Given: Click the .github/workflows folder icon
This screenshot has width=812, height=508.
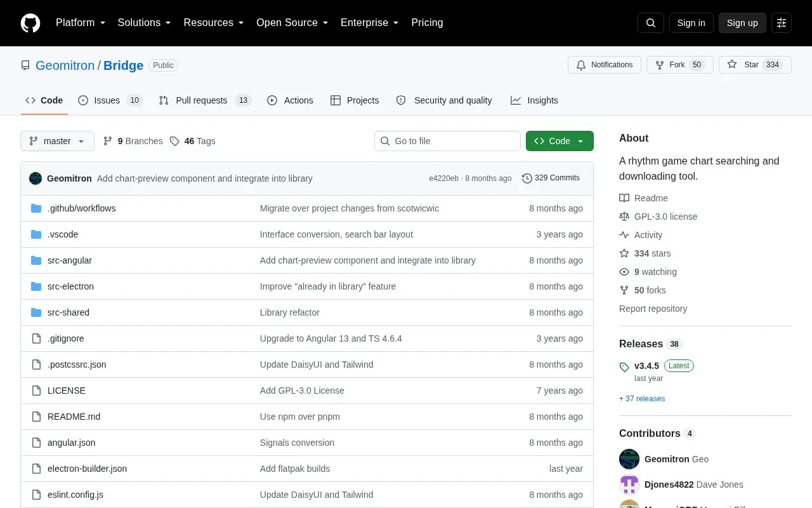Looking at the screenshot, I should tap(36, 208).
